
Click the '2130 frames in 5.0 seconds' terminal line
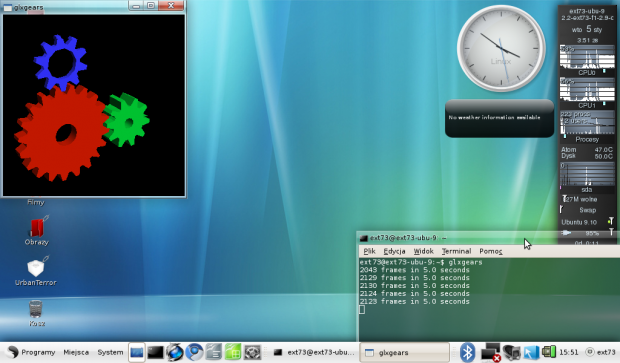pyautogui.click(x=414, y=286)
